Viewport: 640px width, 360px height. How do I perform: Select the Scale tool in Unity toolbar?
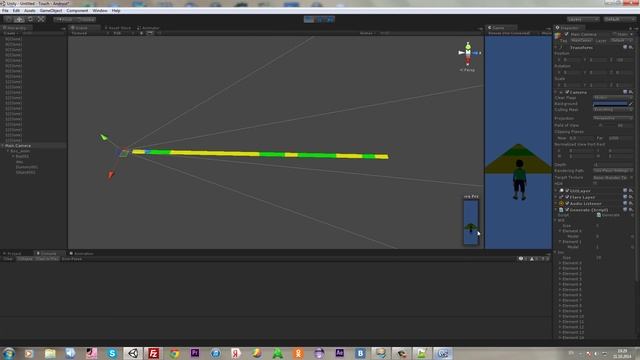tap(41, 19)
